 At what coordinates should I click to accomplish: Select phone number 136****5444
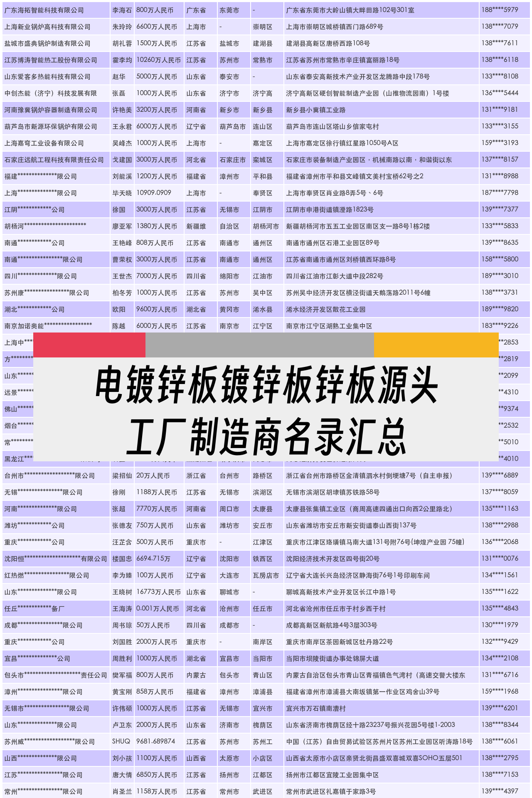(500, 93)
